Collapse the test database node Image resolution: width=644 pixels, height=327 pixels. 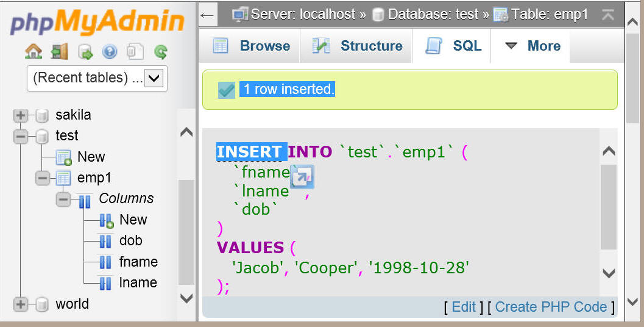pyautogui.click(x=20, y=136)
